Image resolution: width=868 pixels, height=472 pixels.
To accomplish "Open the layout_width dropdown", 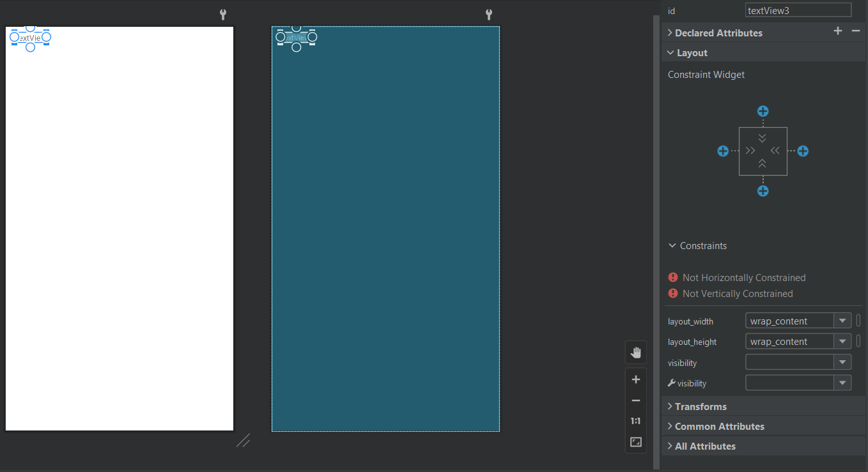I will point(842,320).
